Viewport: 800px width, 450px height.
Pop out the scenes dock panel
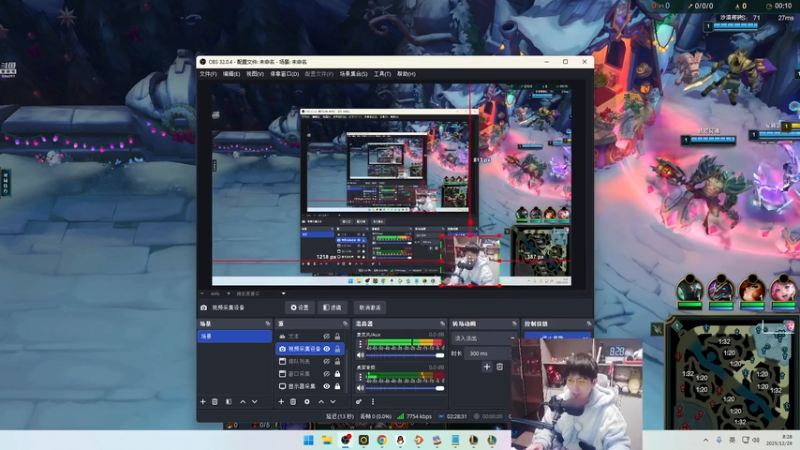coord(268,324)
